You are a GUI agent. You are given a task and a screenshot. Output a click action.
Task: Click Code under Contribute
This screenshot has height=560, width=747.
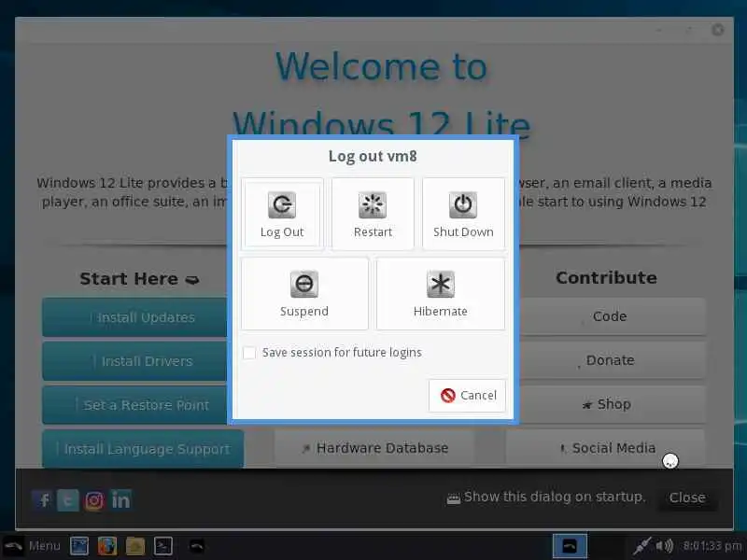tap(613, 316)
